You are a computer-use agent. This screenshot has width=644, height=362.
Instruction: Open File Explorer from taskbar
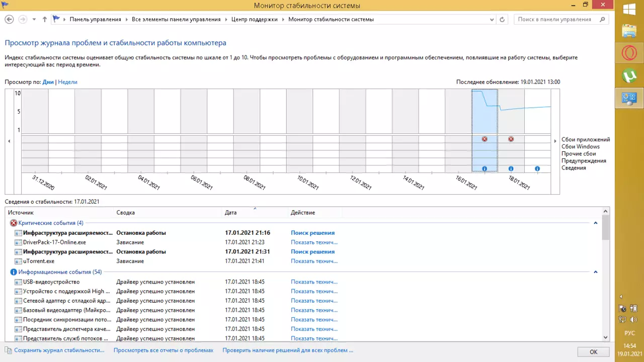[x=629, y=31]
